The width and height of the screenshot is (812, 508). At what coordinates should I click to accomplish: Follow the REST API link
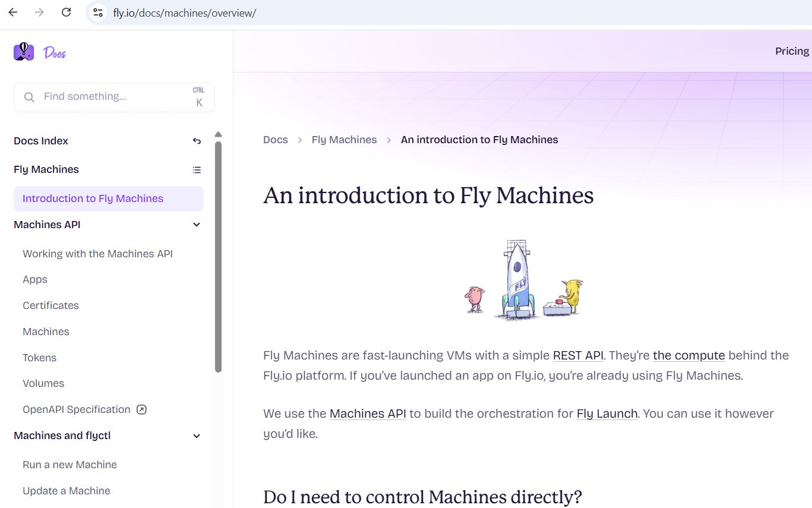pos(578,355)
